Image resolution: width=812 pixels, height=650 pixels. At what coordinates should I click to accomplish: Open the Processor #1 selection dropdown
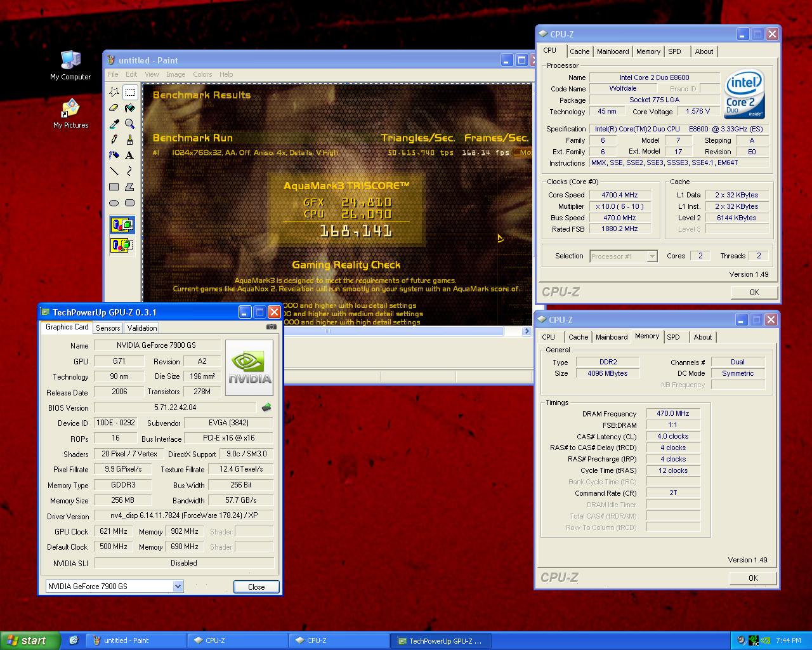coord(652,256)
